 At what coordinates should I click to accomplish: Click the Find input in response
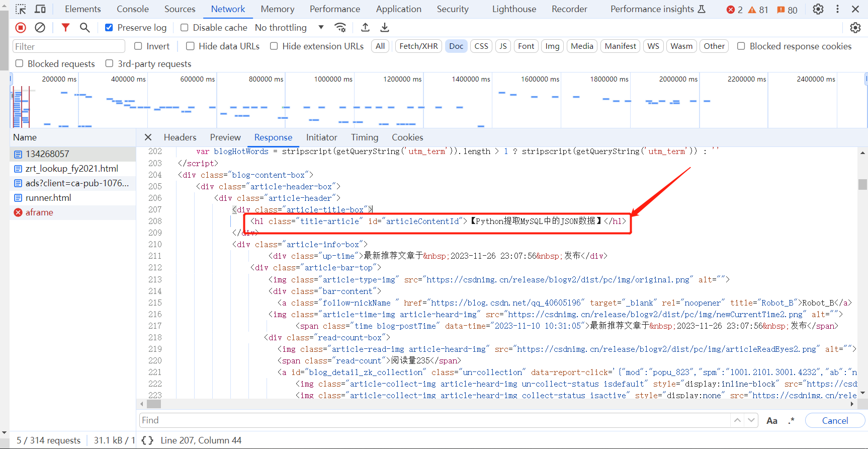[435, 420]
